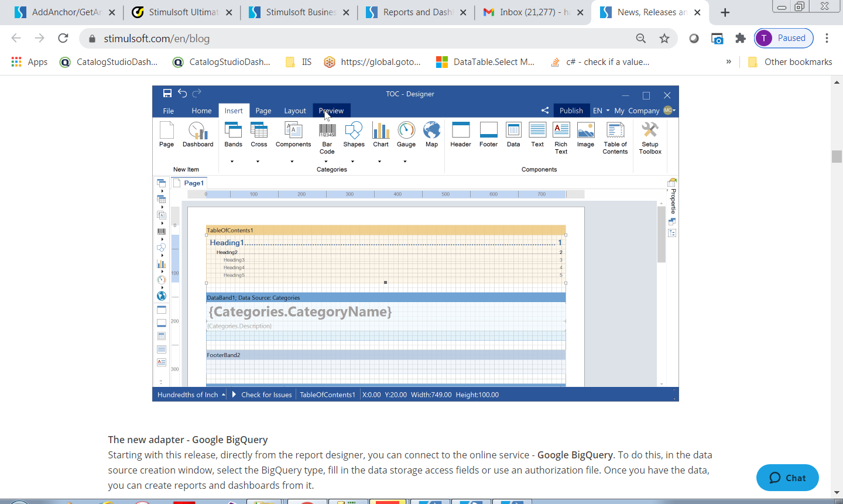
Task: Expand the Hundredths of Inch units selector
Action: pos(191,395)
